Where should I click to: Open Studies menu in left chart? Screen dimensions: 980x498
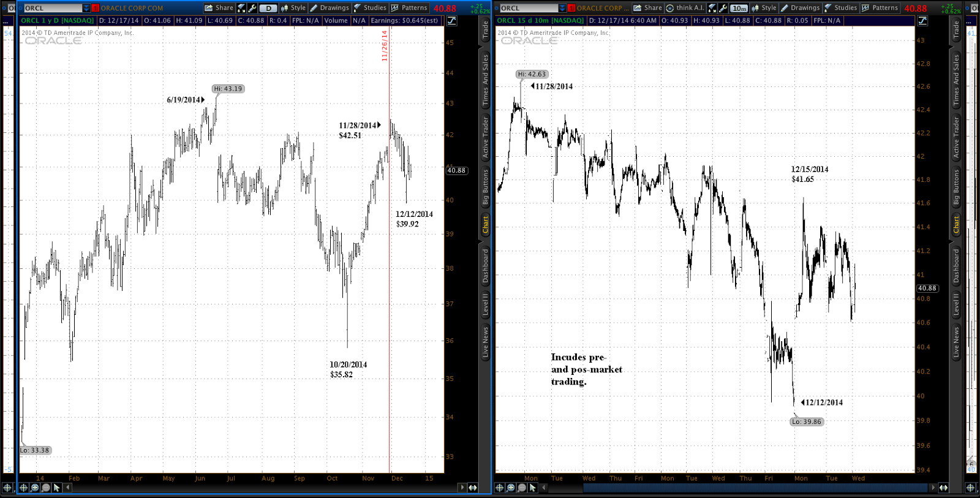pyautogui.click(x=370, y=8)
